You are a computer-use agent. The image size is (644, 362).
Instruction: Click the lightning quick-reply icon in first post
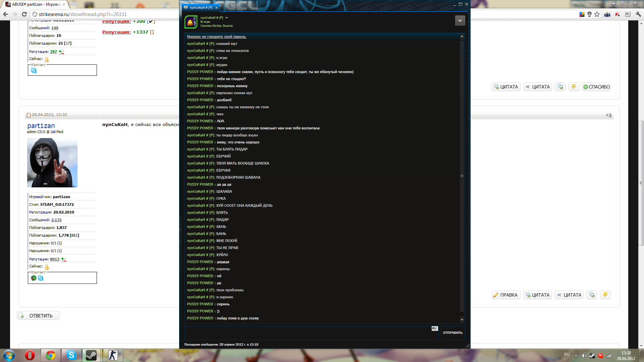(574, 87)
